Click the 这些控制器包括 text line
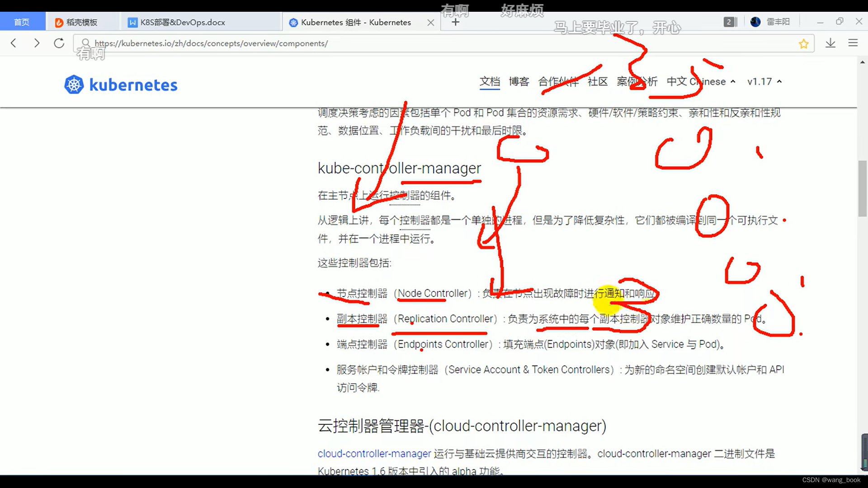Image resolution: width=868 pixels, height=488 pixels. point(354,263)
